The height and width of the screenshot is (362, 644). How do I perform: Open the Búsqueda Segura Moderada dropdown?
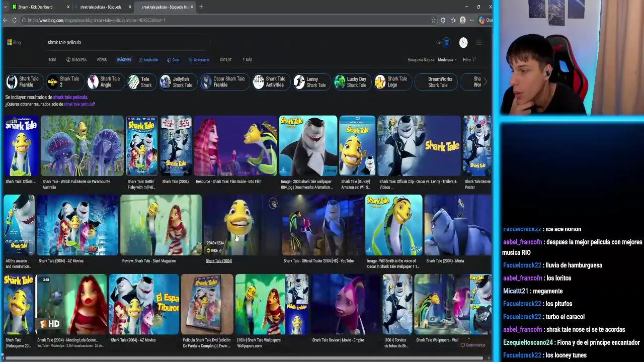pyautogui.click(x=432, y=60)
